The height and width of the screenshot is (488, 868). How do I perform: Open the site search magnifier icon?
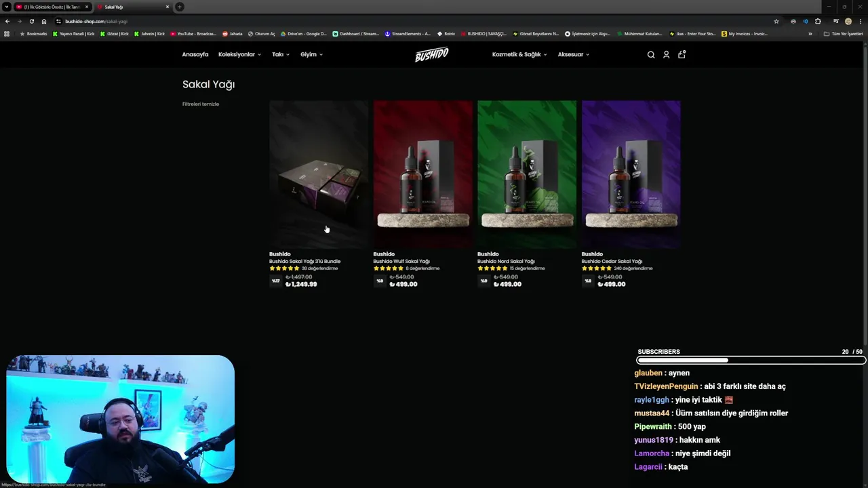click(651, 55)
